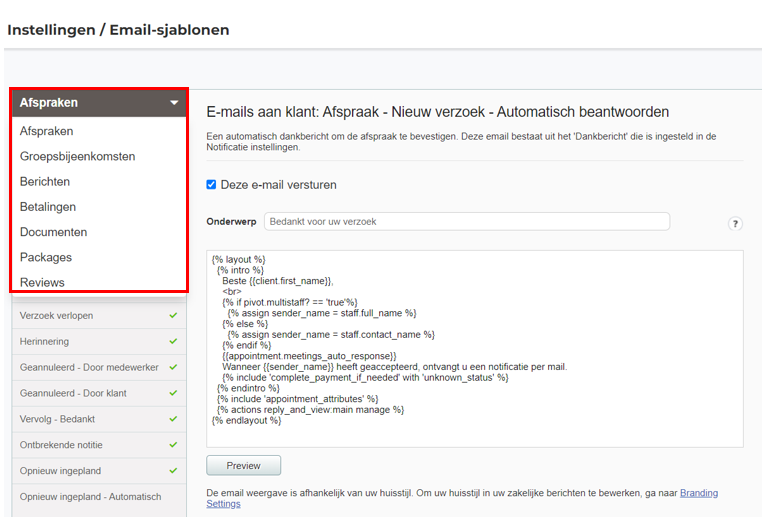
Task: Click green checkmark beside Geannuleerd - Door klant
Action: [x=173, y=393]
